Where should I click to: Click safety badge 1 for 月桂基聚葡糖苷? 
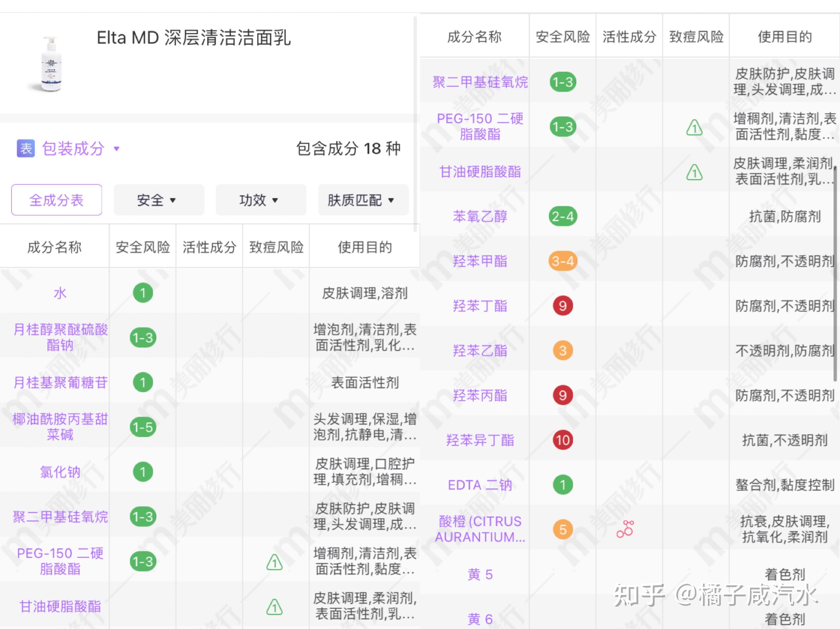[x=143, y=382]
